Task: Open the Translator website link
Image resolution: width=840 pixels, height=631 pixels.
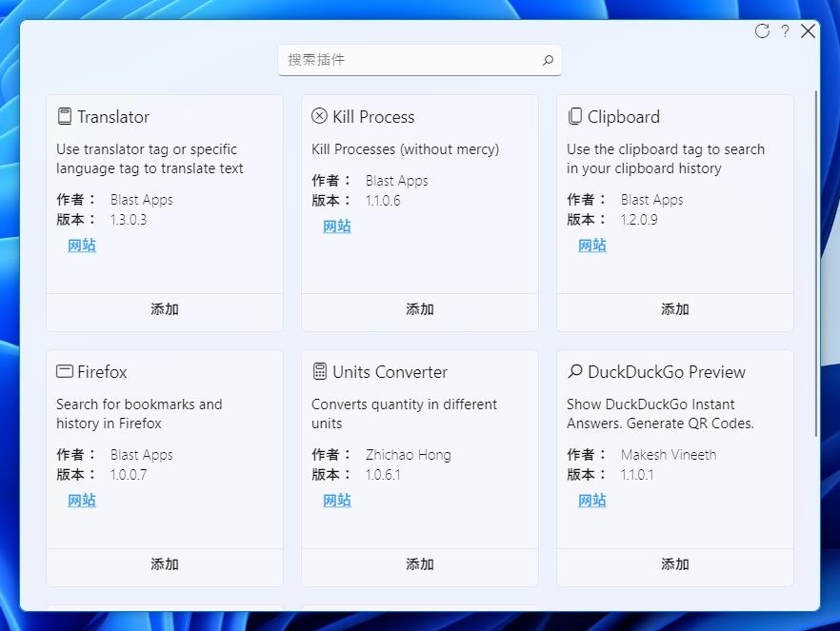Action: click(x=82, y=246)
